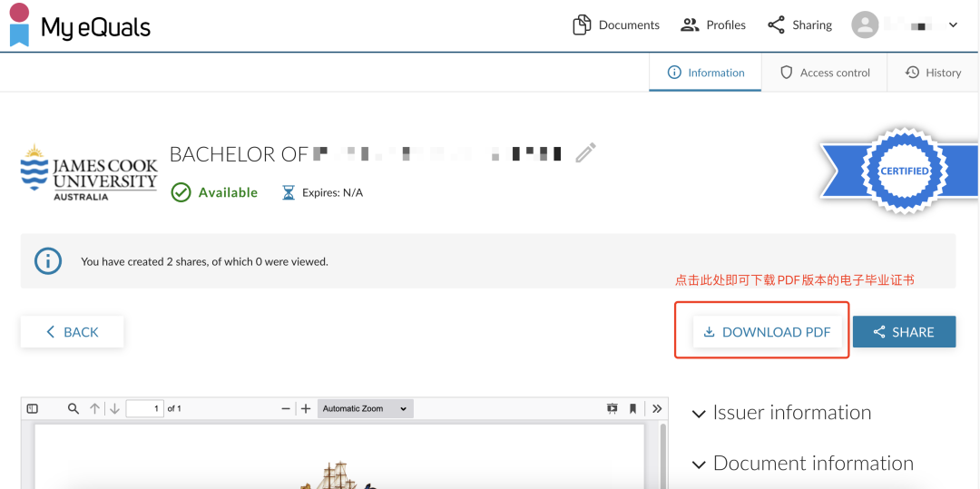Click the 'Expires: N/A' text

tap(332, 192)
